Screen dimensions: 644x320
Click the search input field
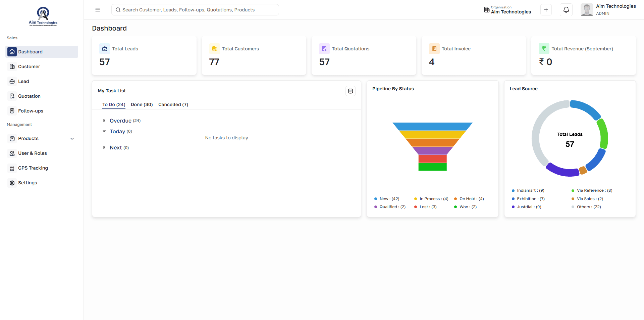195,10
